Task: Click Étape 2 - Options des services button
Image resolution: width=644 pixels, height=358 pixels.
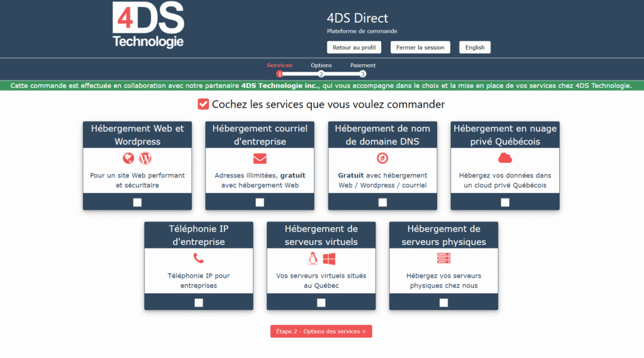Action: coord(321,332)
